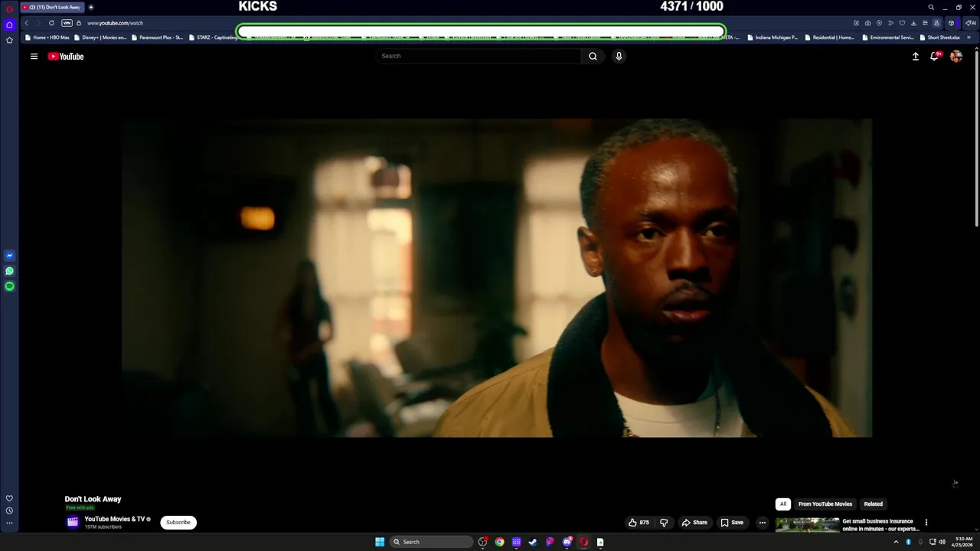Image resolution: width=980 pixels, height=551 pixels.
Task: Toggle the Opera VPN badge
Action: pyautogui.click(x=67, y=23)
